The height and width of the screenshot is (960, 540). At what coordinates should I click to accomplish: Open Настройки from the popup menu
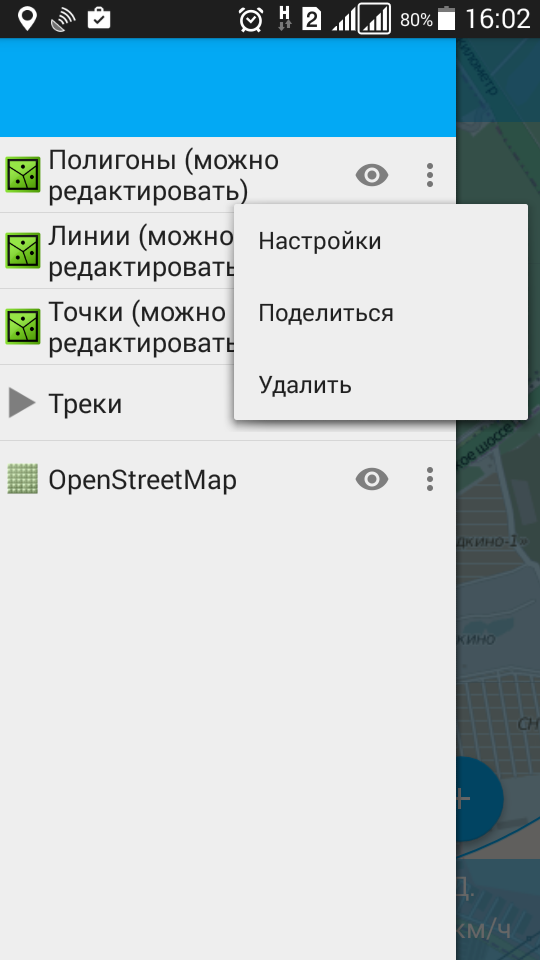click(380, 241)
